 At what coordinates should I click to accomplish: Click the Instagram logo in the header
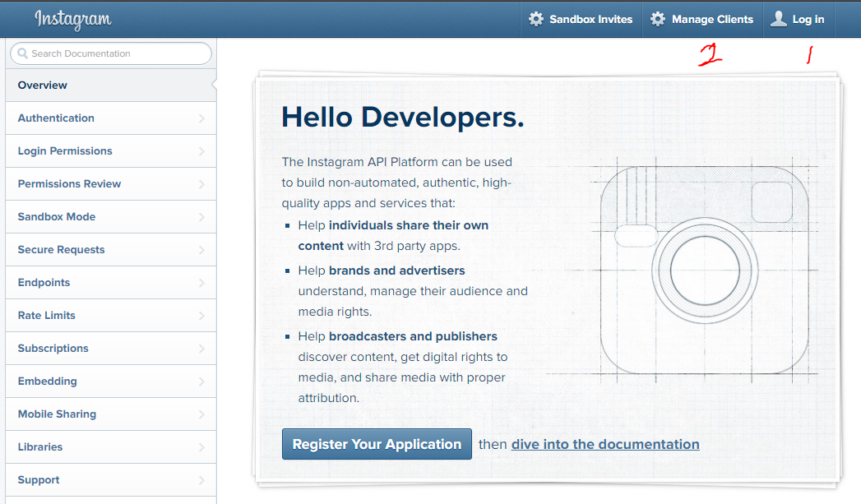pos(73,19)
